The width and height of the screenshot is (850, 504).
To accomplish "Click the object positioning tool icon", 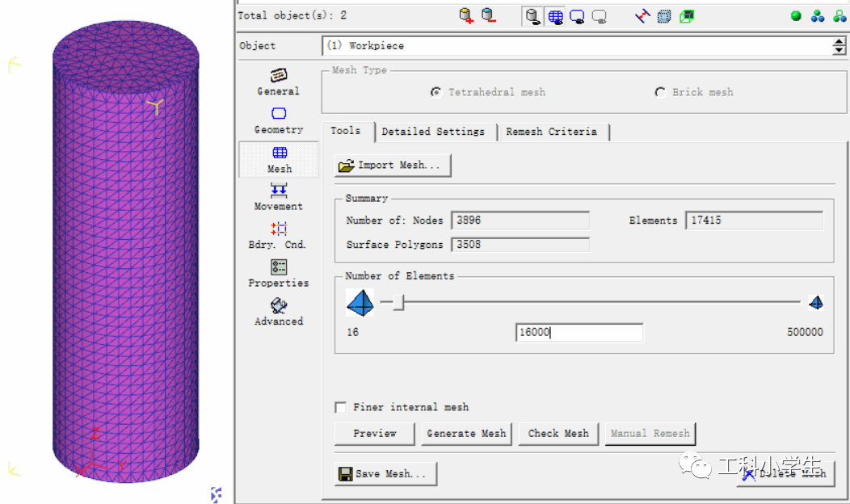I will (642, 15).
